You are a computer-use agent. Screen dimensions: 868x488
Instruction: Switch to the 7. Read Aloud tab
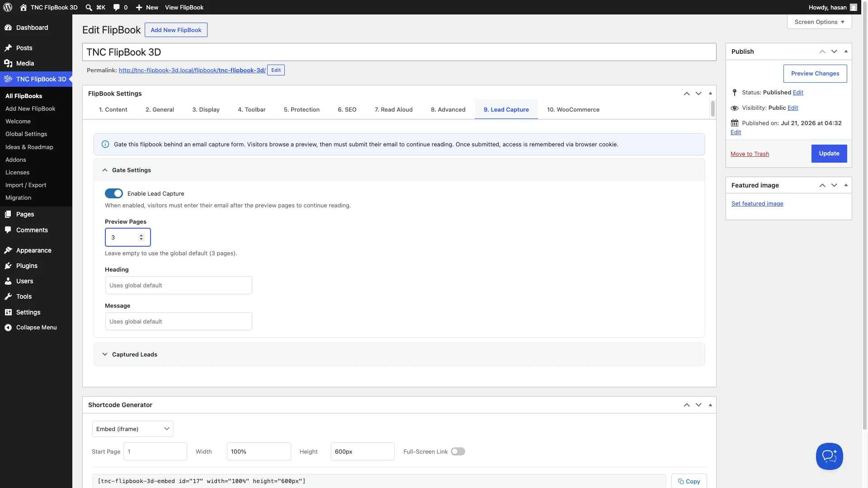[394, 109]
